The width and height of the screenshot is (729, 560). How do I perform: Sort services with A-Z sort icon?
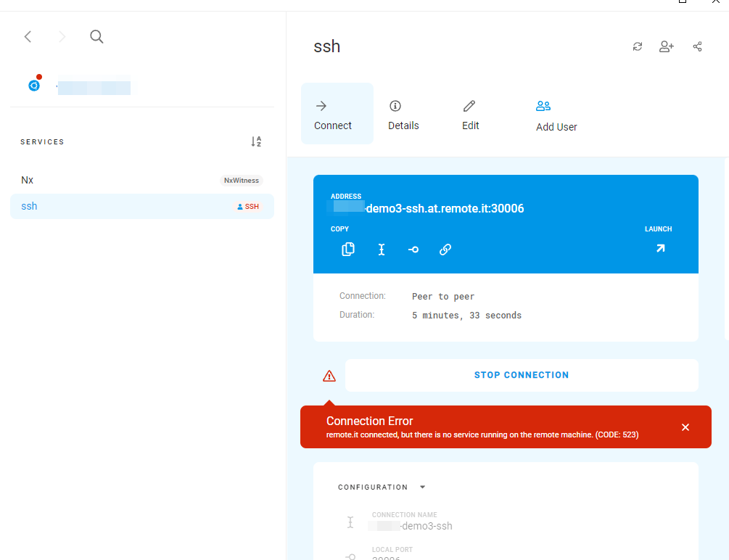point(256,141)
